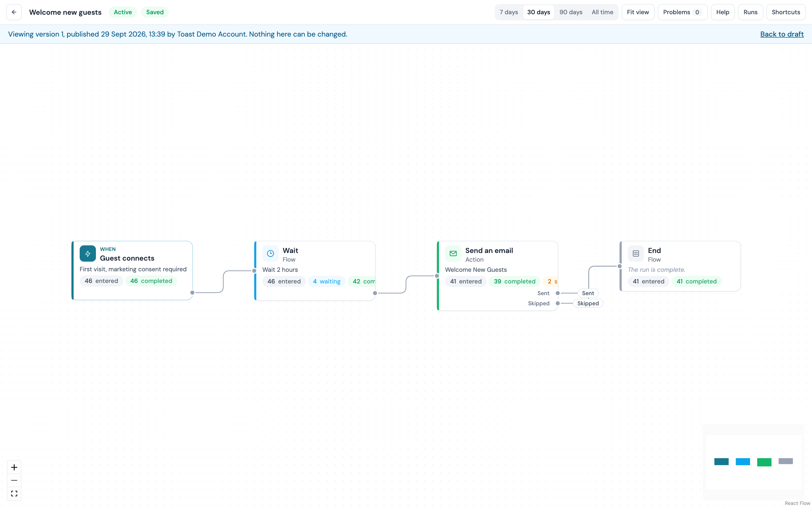Click the Sent output handle dot

558,293
